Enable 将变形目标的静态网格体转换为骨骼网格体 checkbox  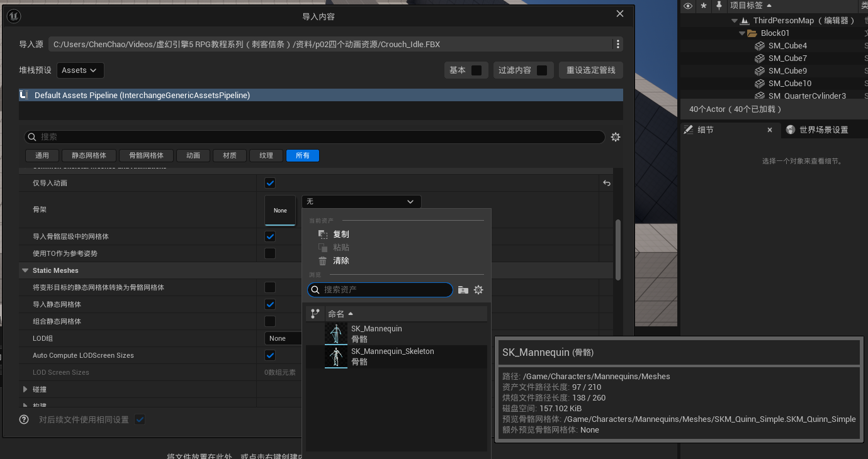tap(270, 287)
